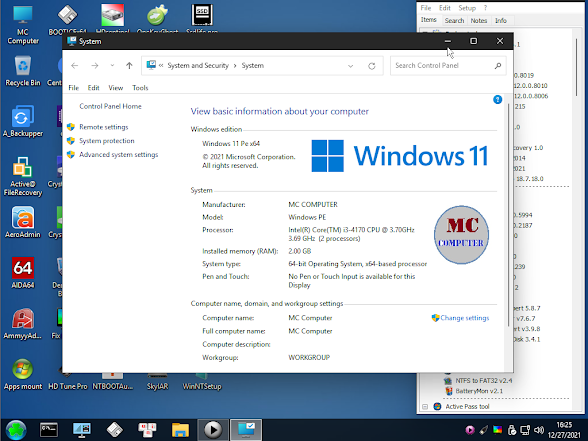Open the Edit menu in System window
Viewport: 588px width, 441px height.
click(93, 88)
